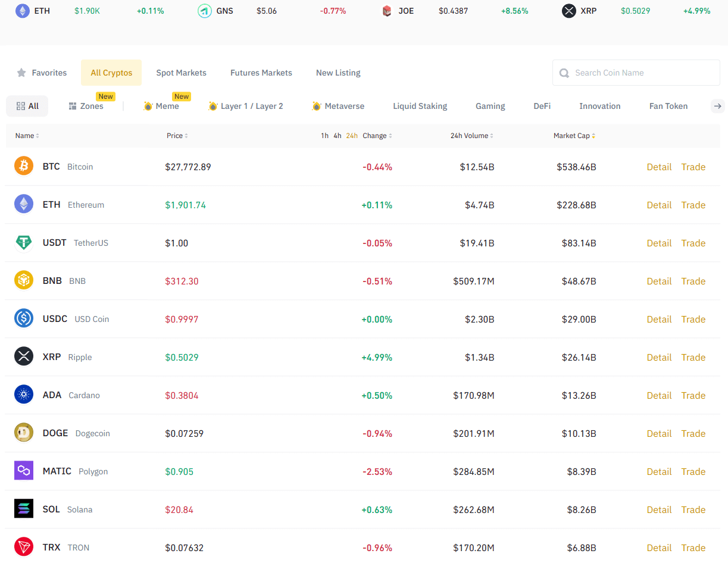Viewport: 728px width, 563px height.
Task: Click the Dogecoin coin icon
Action: [23, 433]
